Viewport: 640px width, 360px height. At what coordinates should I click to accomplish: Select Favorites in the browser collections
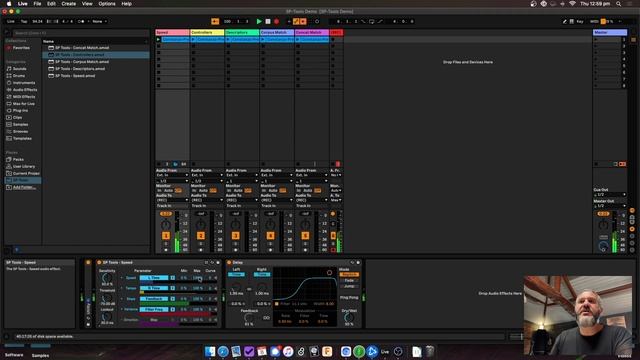[x=21, y=48]
